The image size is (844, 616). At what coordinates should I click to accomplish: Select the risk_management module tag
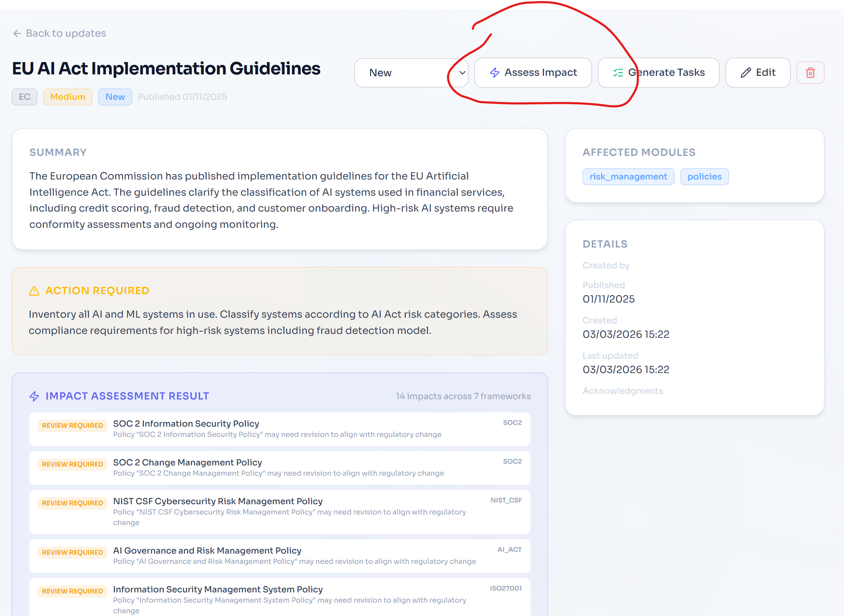tap(628, 177)
